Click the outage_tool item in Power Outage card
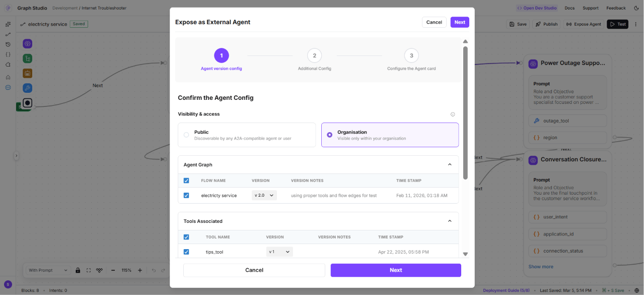This screenshot has height=295, width=644. pyautogui.click(x=567, y=121)
